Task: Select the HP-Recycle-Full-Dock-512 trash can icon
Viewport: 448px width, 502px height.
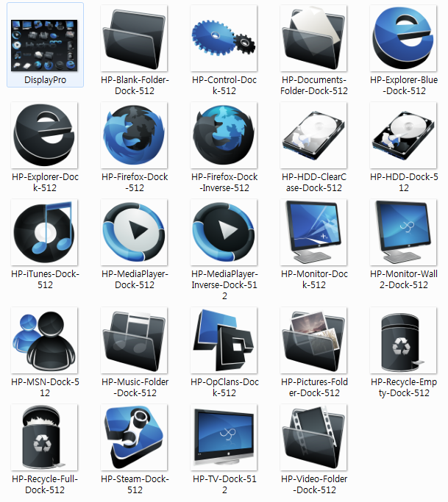Action: (44, 437)
